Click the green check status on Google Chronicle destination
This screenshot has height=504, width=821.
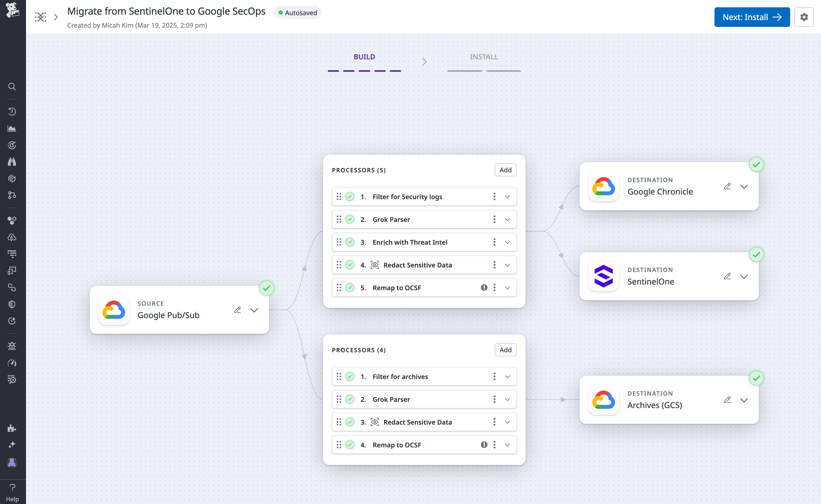[x=757, y=164]
